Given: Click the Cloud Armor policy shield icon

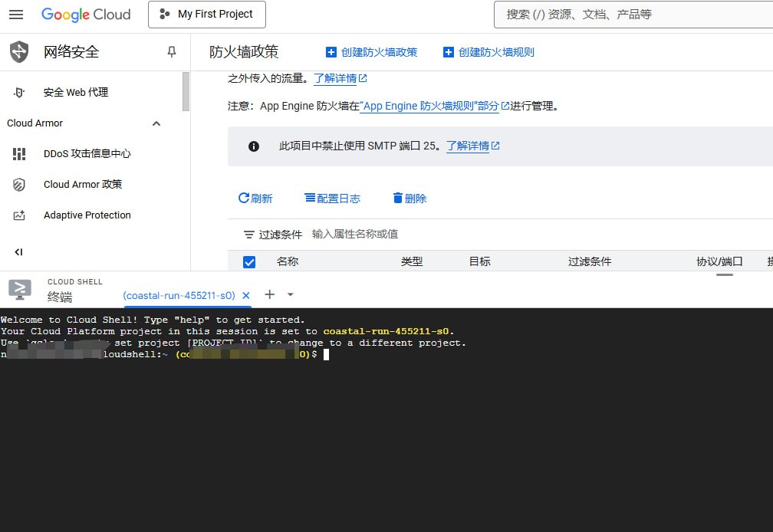Looking at the screenshot, I should tap(19, 185).
